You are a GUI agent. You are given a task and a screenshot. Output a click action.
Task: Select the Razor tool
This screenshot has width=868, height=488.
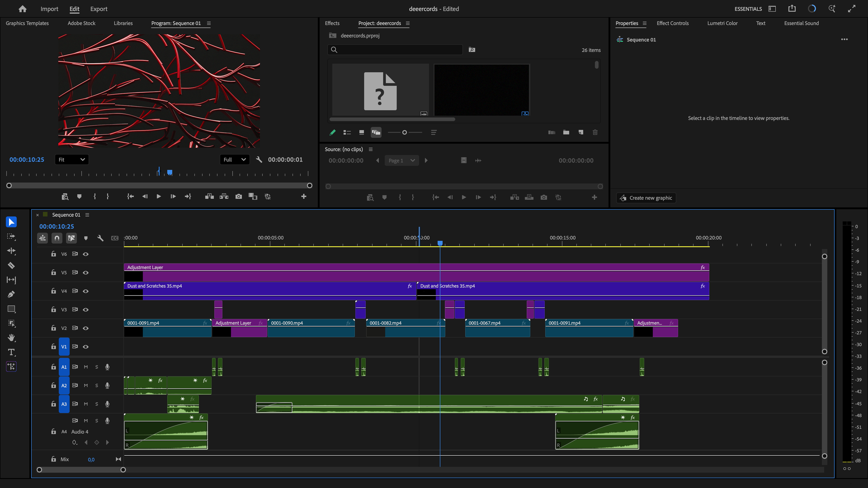(11, 266)
